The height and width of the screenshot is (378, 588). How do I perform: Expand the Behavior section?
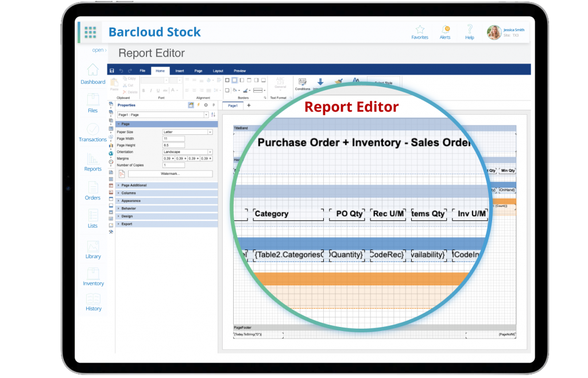coord(167,208)
